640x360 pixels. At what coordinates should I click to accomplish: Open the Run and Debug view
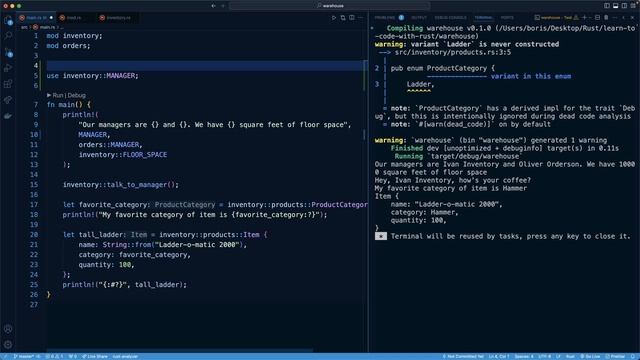(8, 68)
